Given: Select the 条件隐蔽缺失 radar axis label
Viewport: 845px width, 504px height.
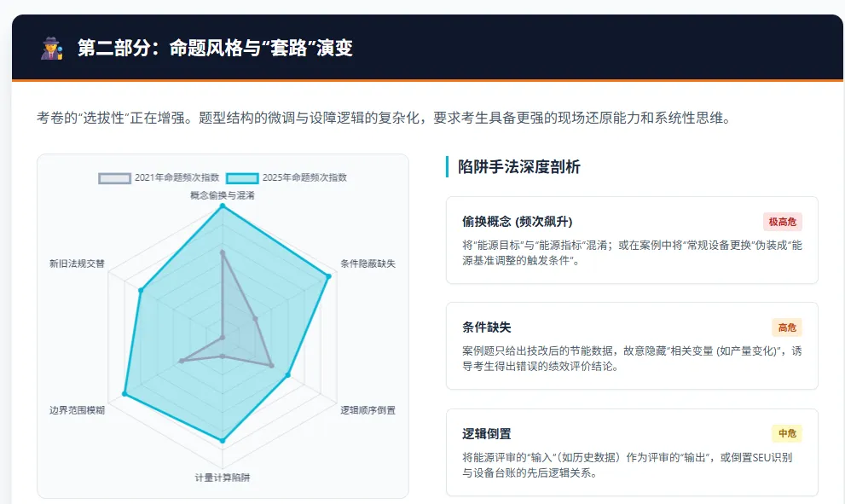Looking at the screenshot, I should (x=368, y=264).
